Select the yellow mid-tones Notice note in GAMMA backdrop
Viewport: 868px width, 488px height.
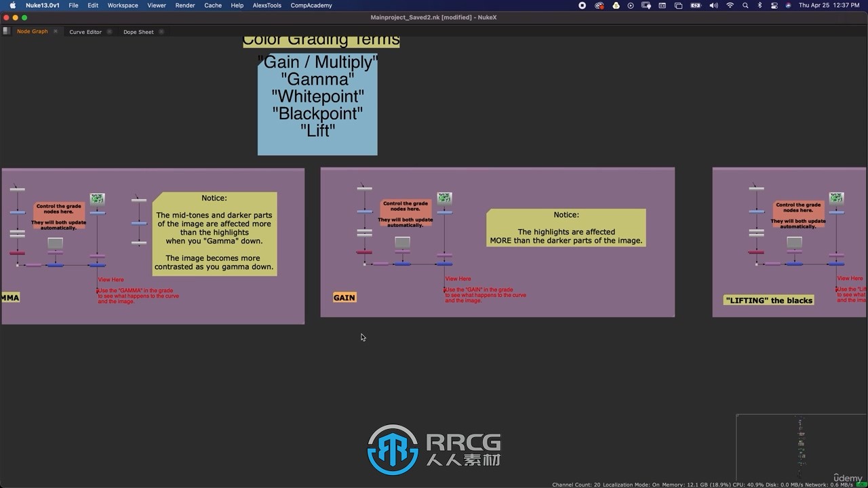214,234
